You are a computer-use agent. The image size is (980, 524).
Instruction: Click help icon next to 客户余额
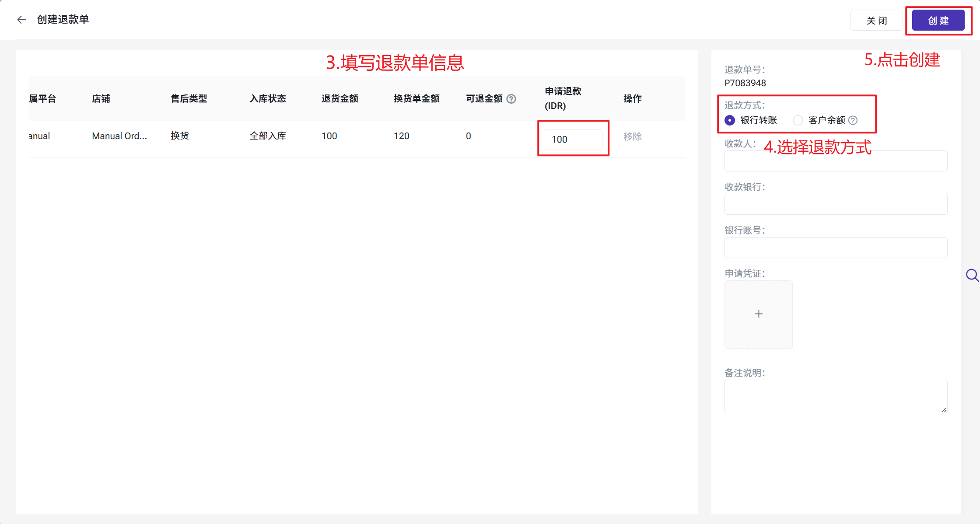(x=853, y=120)
